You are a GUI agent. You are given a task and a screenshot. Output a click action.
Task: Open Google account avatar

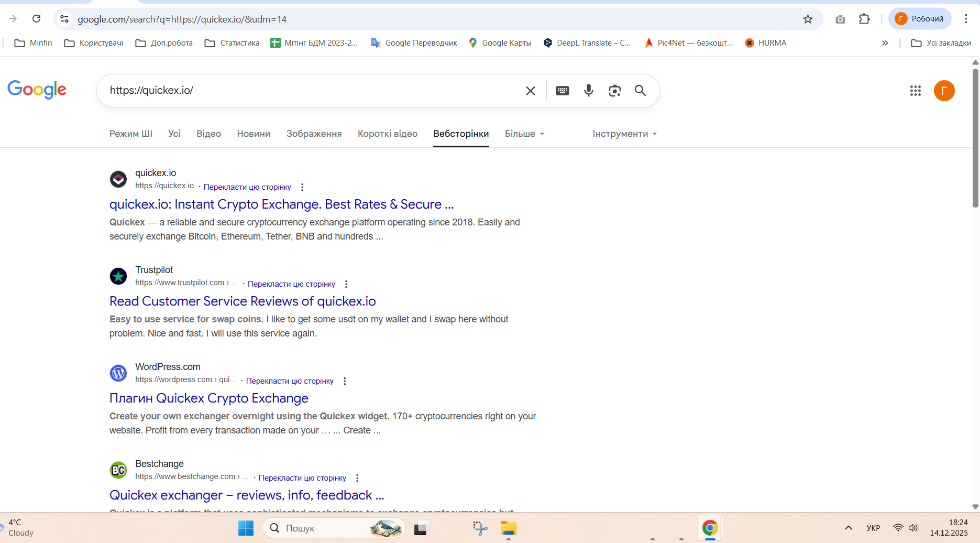(x=944, y=91)
